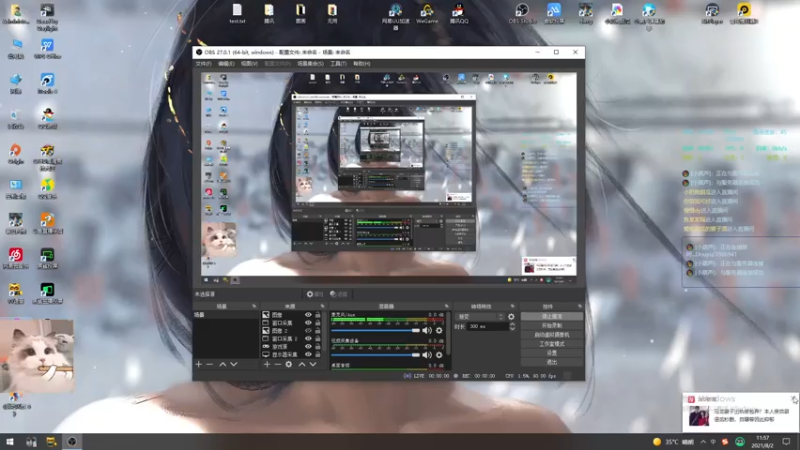800x450 pixels.
Task: Pop out the scenes dock panel icon
Action: 254,306
